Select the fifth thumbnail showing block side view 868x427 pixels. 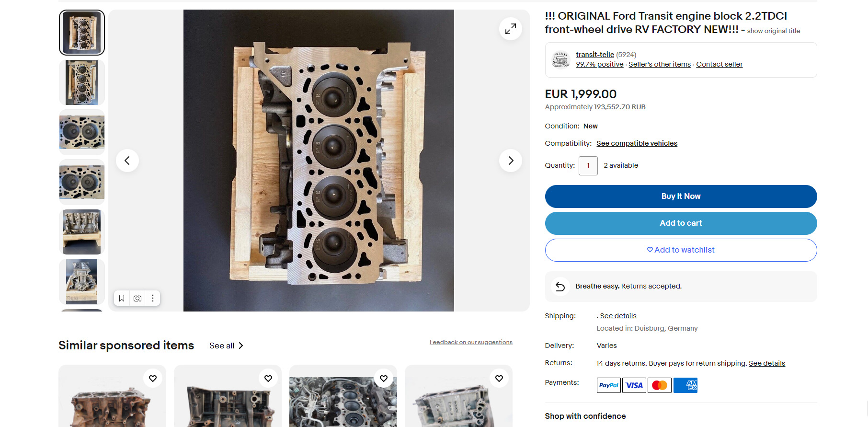click(x=82, y=232)
